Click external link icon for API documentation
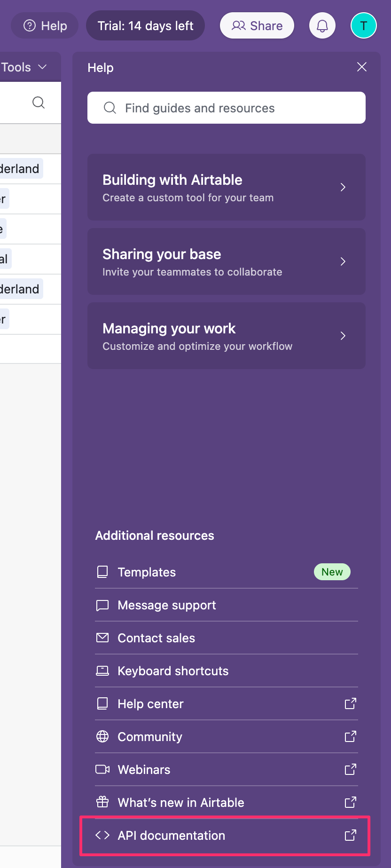 (x=351, y=835)
